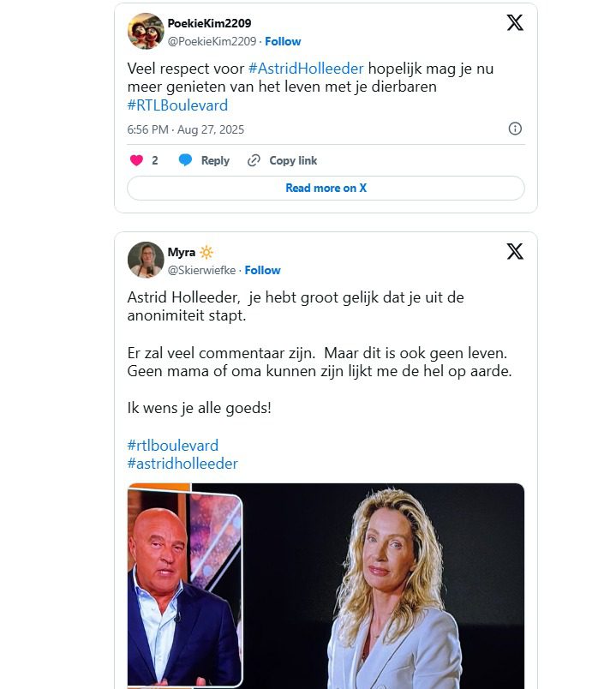Open the photo attached to Myra's tweet

[326, 586]
